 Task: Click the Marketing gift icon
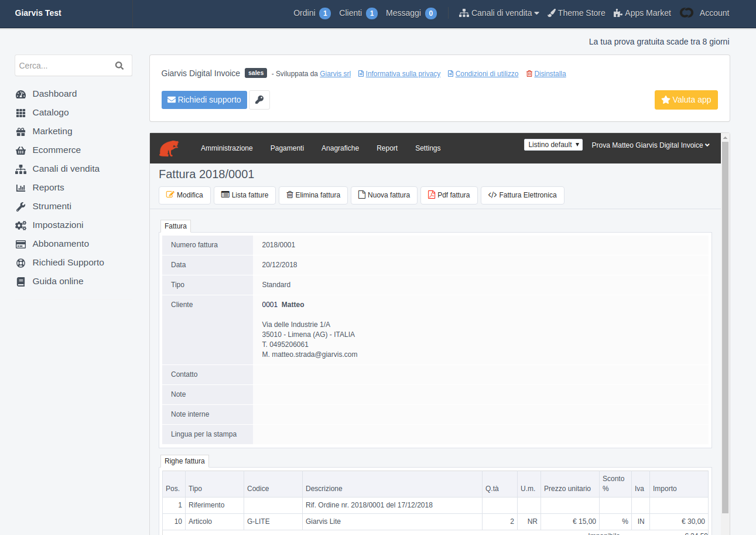coord(20,131)
